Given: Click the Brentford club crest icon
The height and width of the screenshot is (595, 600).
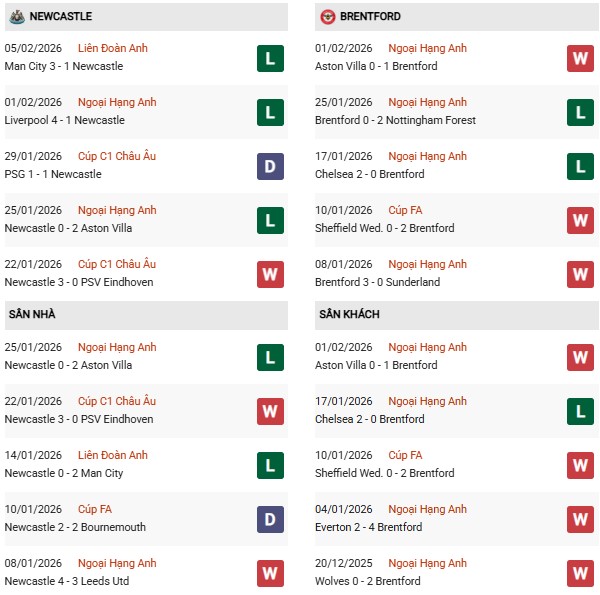Looking at the screenshot, I should [328, 17].
